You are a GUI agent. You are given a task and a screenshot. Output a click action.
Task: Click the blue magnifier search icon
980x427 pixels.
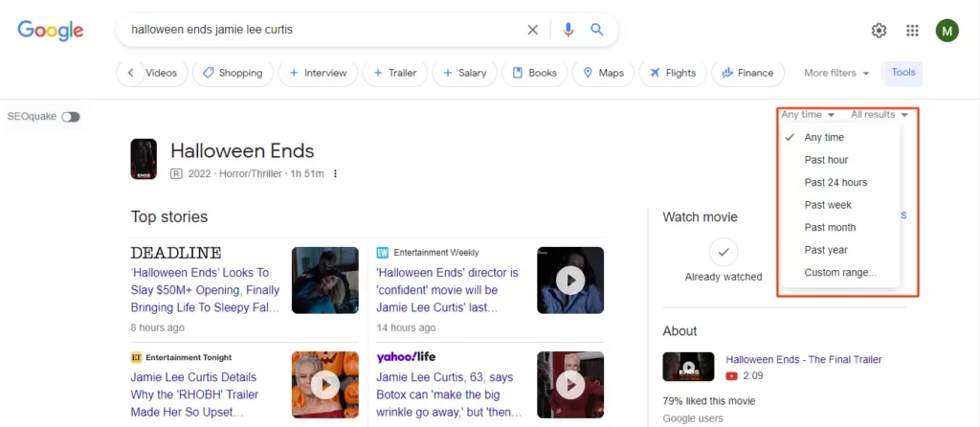click(597, 30)
